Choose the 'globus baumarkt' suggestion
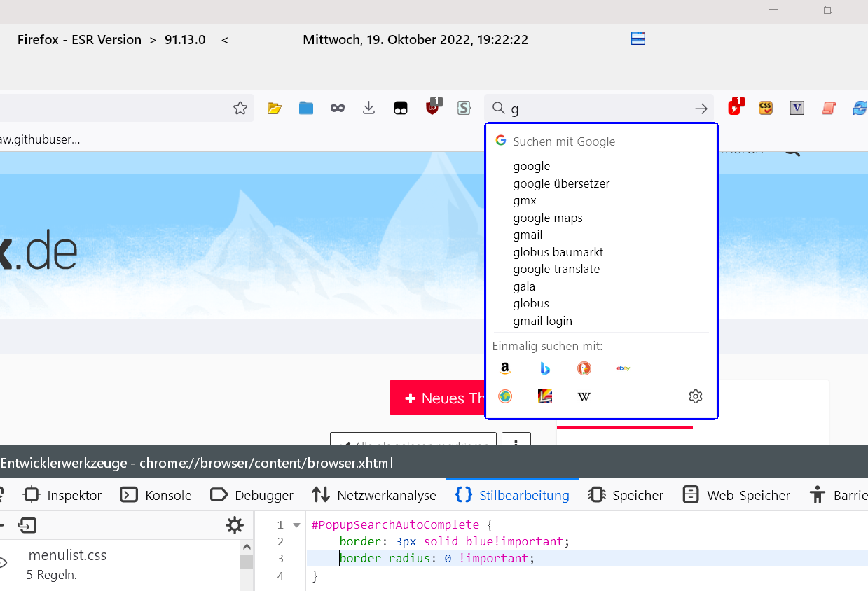The width and height of the screenshot is (868, 591). tap(601, 252)
